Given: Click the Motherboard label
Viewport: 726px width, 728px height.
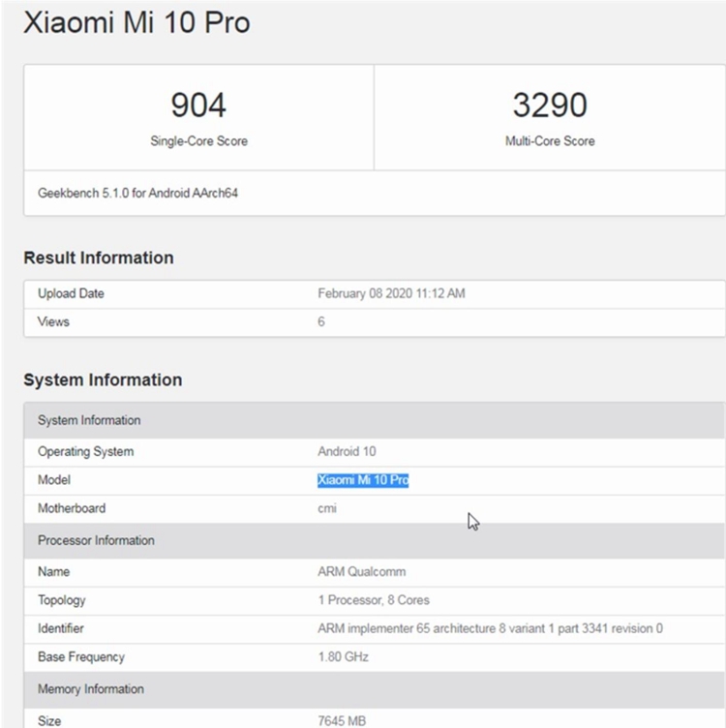Looking at the screenshot, I should (72, 508).
